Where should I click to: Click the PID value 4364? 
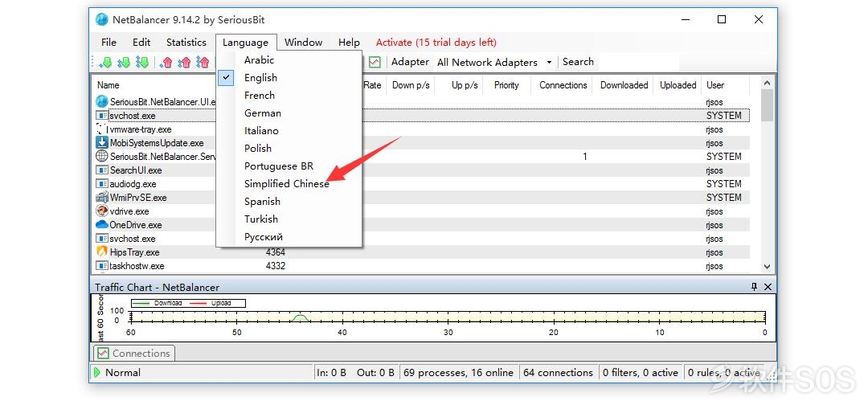[276, 252]
